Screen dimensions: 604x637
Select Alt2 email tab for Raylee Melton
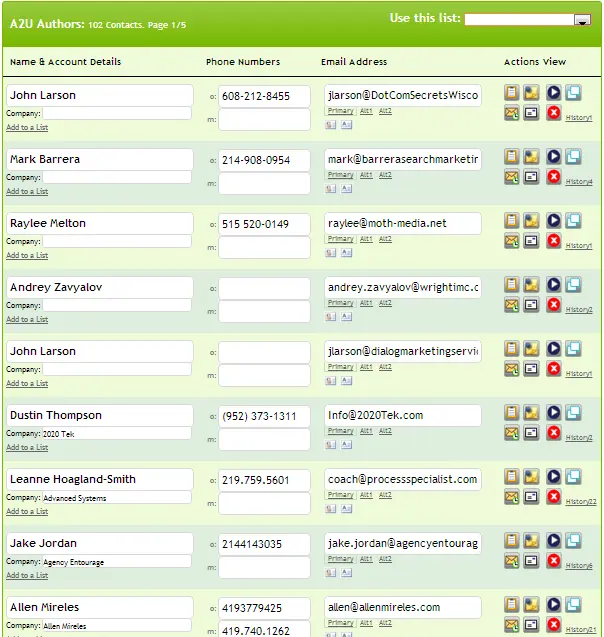(385, 239)
